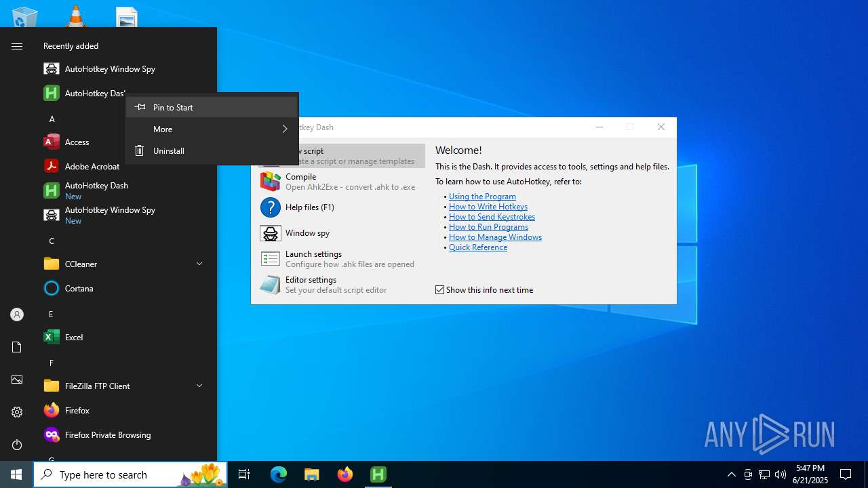The width and height of the screenshot is (868, 488).
Task: Close the AutoHotkey Dash window
Action: 661,127
